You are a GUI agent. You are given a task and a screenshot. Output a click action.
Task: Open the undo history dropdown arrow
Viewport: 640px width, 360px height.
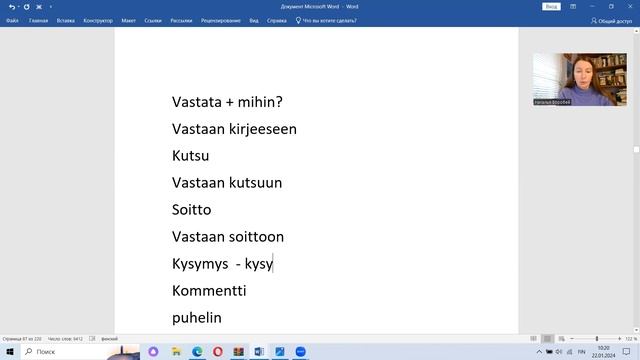(18, 7)
